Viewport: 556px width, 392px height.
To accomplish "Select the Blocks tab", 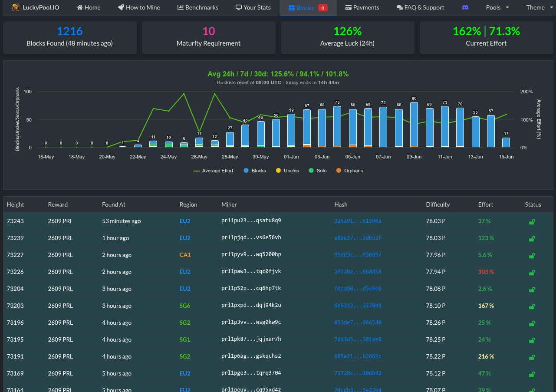I will coord(308,7).
